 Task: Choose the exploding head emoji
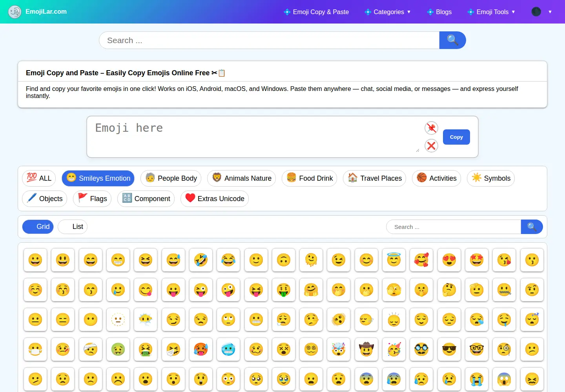tap(339, 349)
